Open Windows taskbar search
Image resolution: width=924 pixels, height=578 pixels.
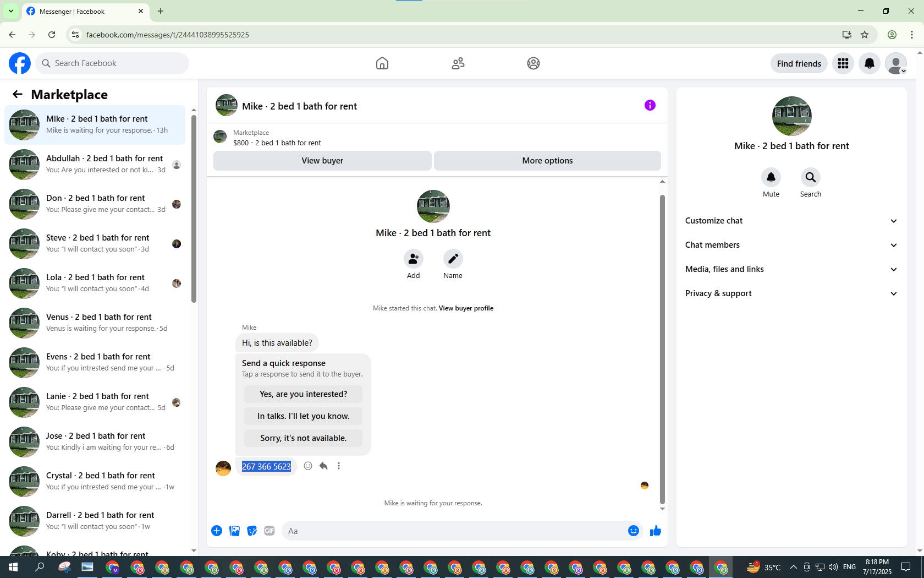coord(40,567)
